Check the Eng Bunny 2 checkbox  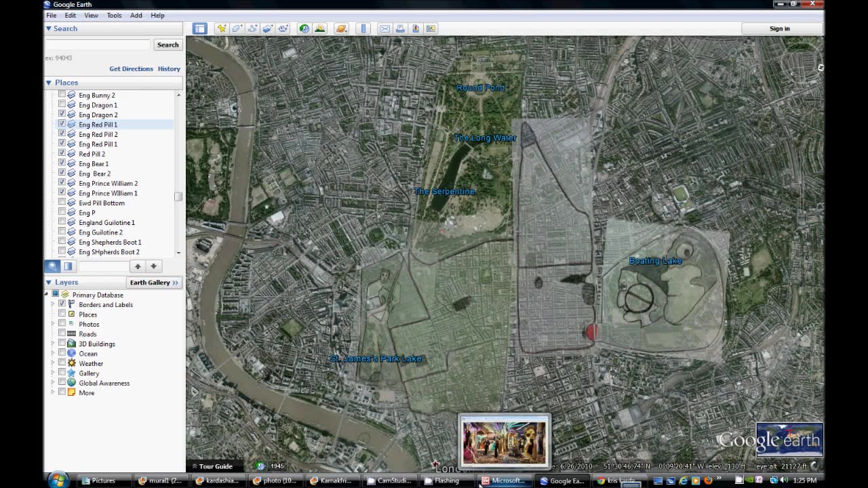(62, 95)
